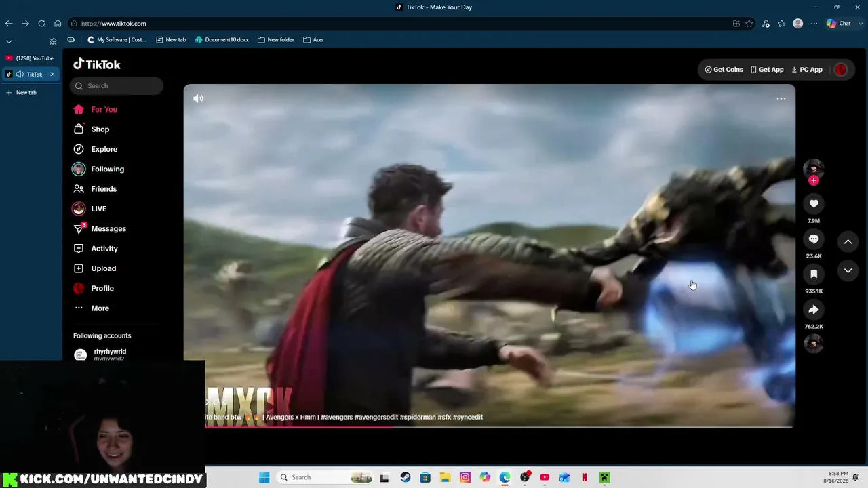
Task: Refresh the TikTok page
Action: [41, 24]
